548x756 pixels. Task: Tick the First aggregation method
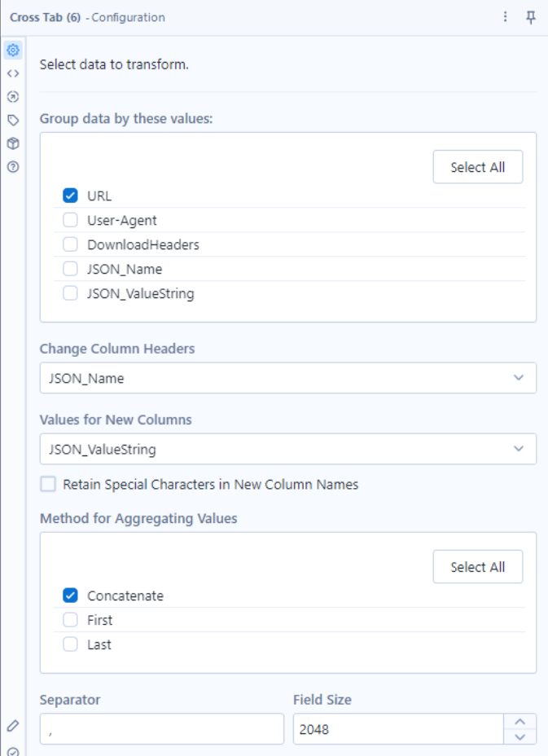coord(70,620)
